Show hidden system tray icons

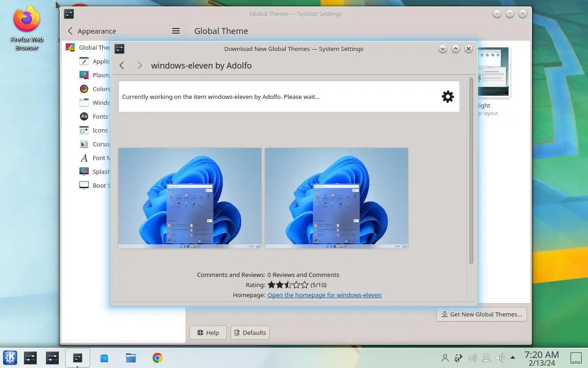[513, 357]
